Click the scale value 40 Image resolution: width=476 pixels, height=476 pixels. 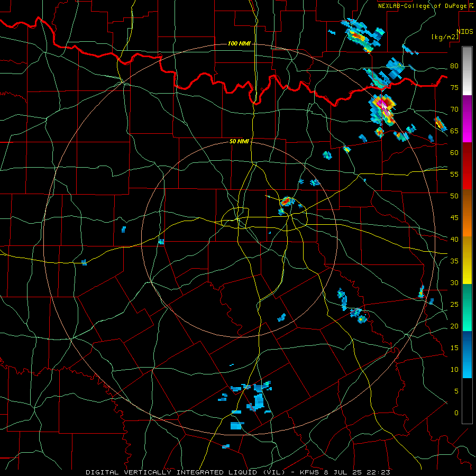pyautogui.click(x=454, y=239)
